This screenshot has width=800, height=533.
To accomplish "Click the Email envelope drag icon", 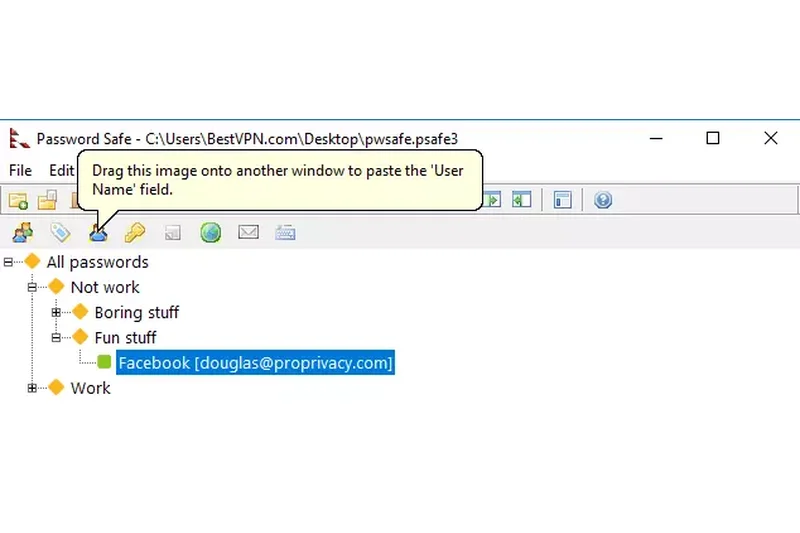I will point(248,233).
